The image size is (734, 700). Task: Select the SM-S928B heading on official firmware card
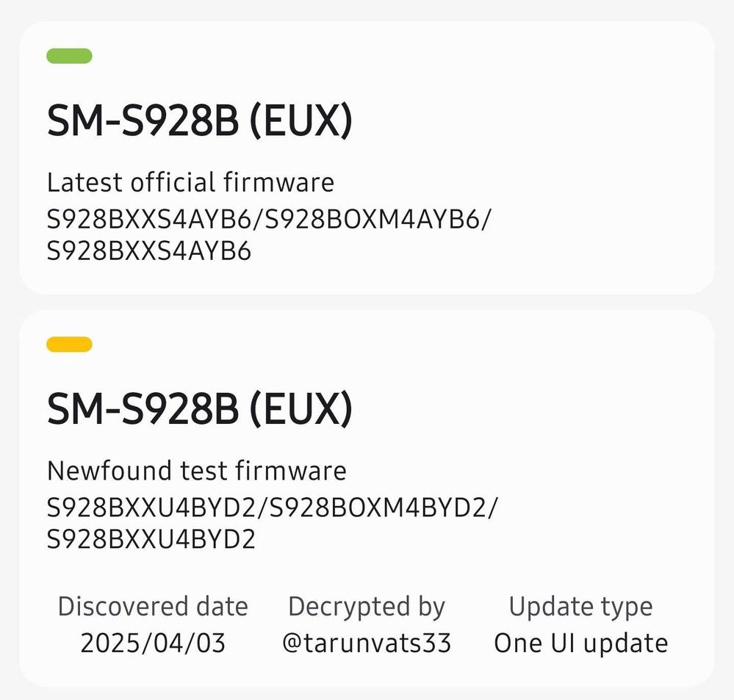click(199, 120)
